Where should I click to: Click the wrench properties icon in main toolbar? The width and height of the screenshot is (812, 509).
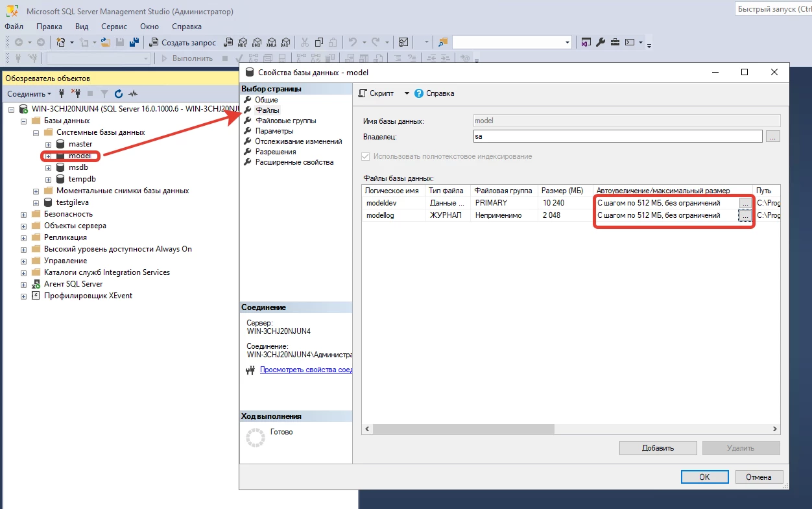coord(601,43)
